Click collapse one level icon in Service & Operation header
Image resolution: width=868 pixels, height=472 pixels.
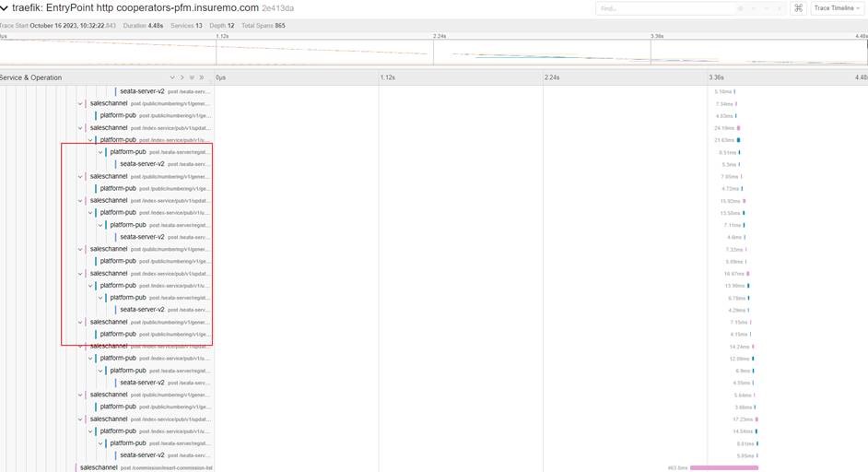point(182,77)
